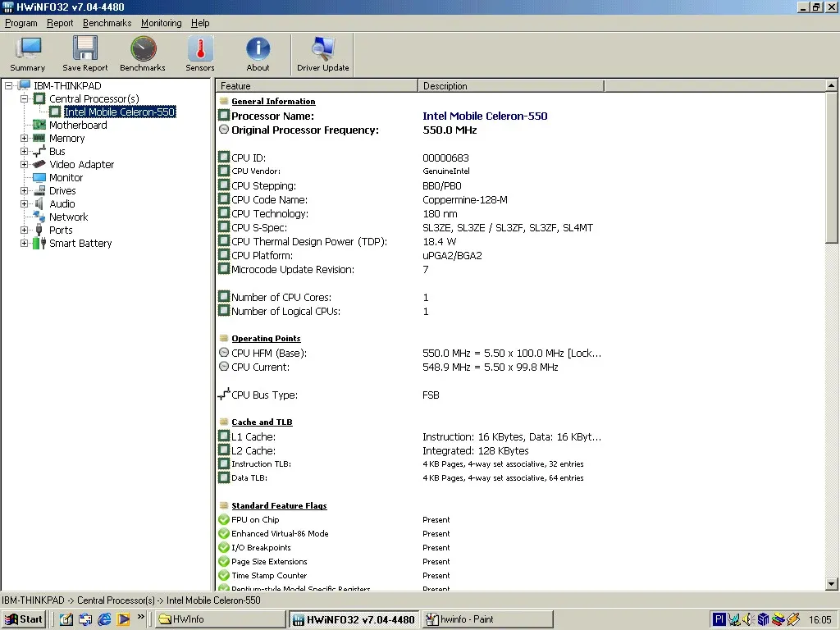The image size is (840, 630).
Task: Click the vertical scrollbar thumb
Action: [x=831, y=167]
